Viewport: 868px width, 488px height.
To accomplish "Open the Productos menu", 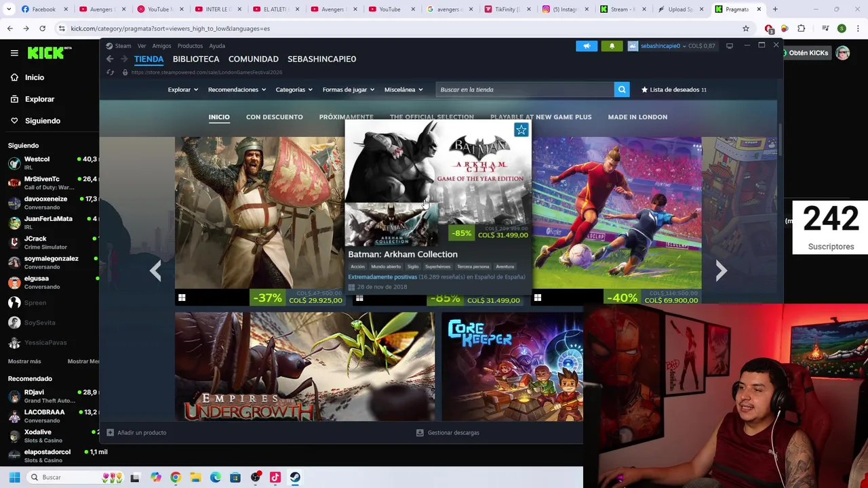I will [190, 46].
